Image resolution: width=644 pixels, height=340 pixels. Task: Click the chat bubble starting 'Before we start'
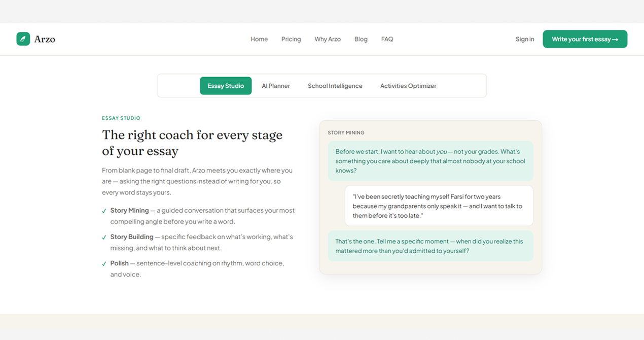click(x=431, y=161)
